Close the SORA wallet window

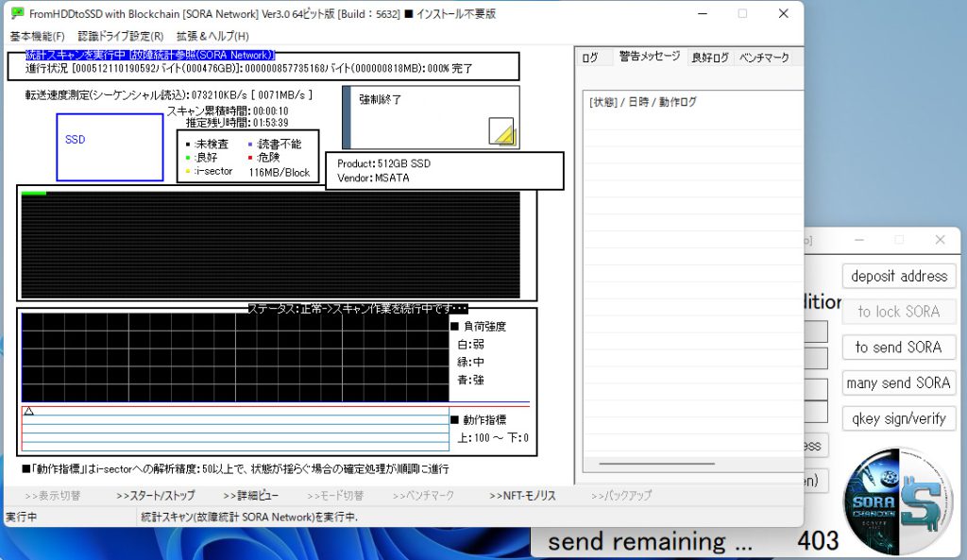(940, 240)
